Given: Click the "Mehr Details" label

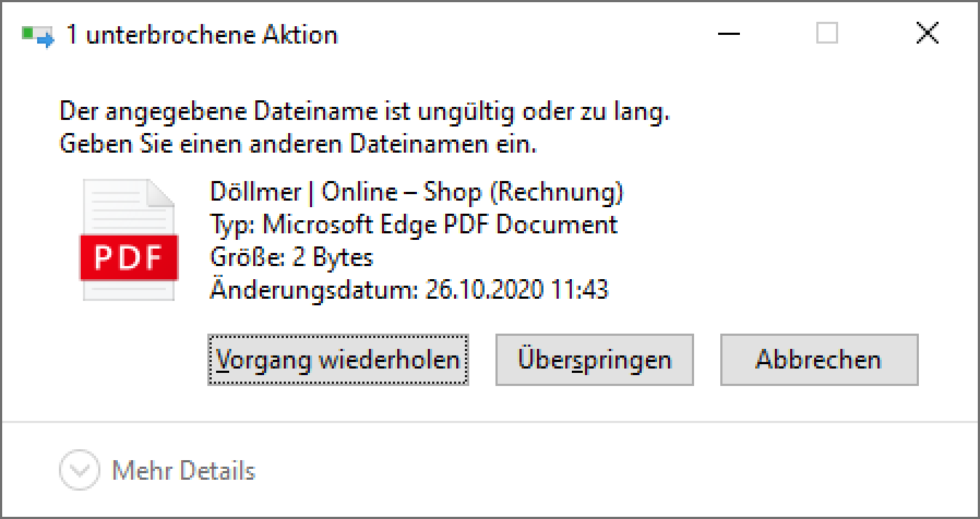Looking at the screenshot, I should 183,471.
